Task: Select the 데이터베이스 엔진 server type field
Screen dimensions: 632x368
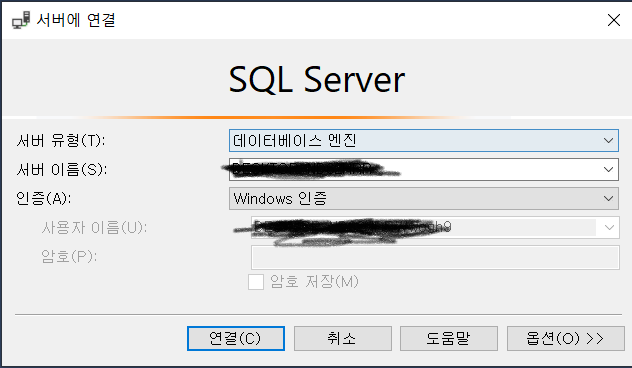Action: click(424, 141)
